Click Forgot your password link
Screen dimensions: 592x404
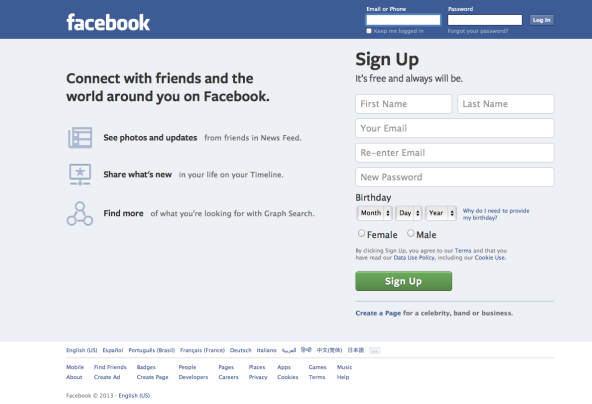478,31
